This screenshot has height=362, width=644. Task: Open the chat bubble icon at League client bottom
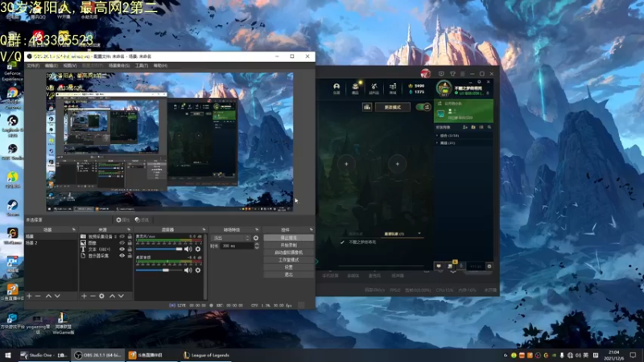point(439,266)
